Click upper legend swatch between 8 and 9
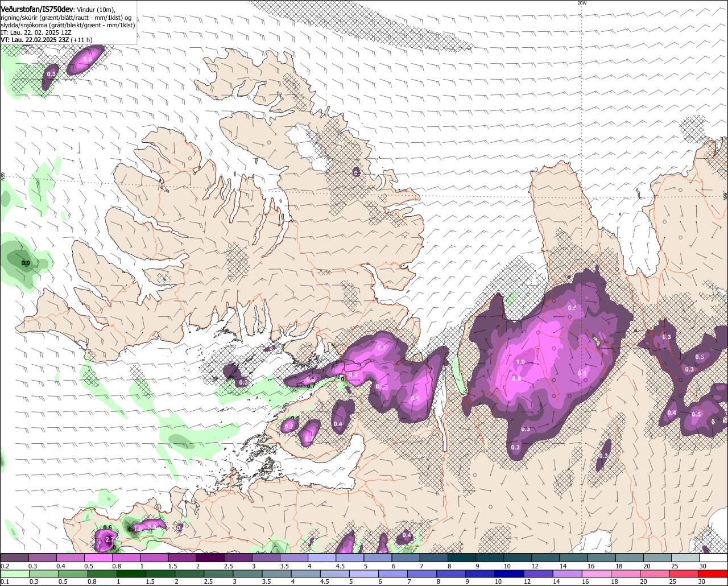Image resolution: width=728 pixels, height=586 pixels. [462, 558]
